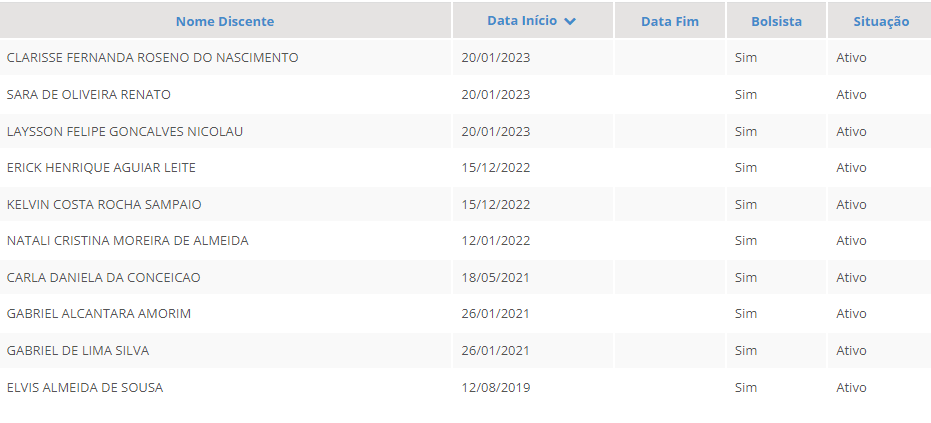
Task: Click student Gabriel Alcantara Amorim
Action: click(99, 314)
